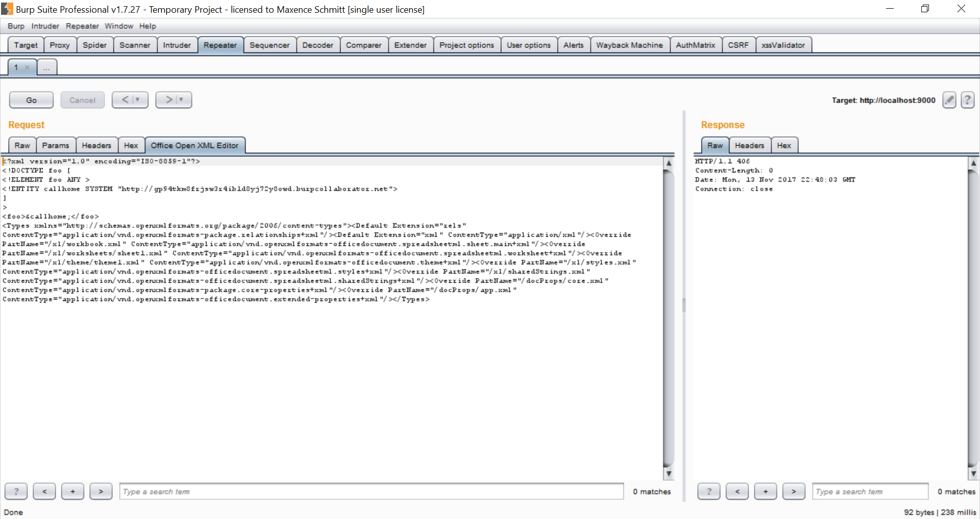Jump to previous match in response search
The image size is (980, 519).
[x=737, y=491]
